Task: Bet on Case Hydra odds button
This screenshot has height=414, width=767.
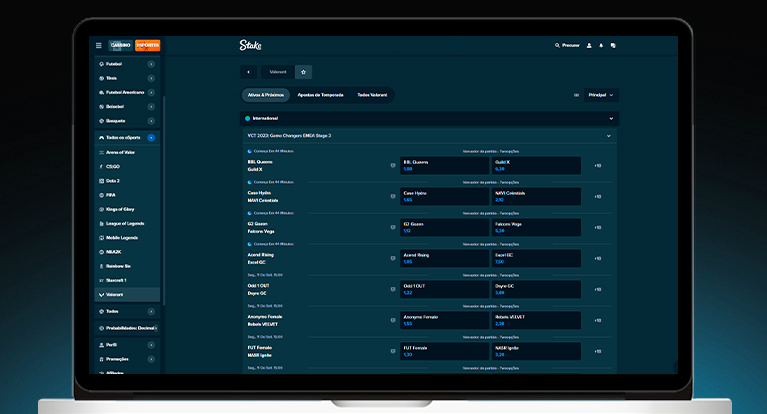Action: click(x=444, y=196)
